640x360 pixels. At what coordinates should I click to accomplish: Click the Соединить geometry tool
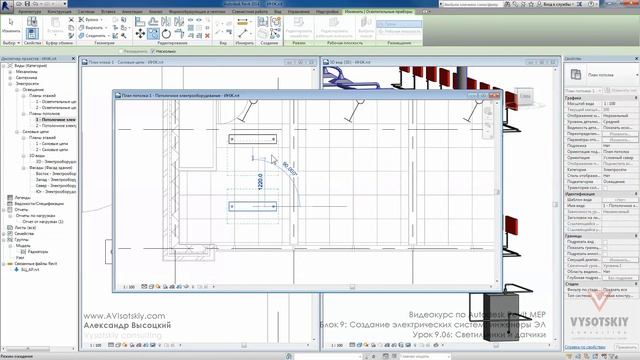coord(93,36)
